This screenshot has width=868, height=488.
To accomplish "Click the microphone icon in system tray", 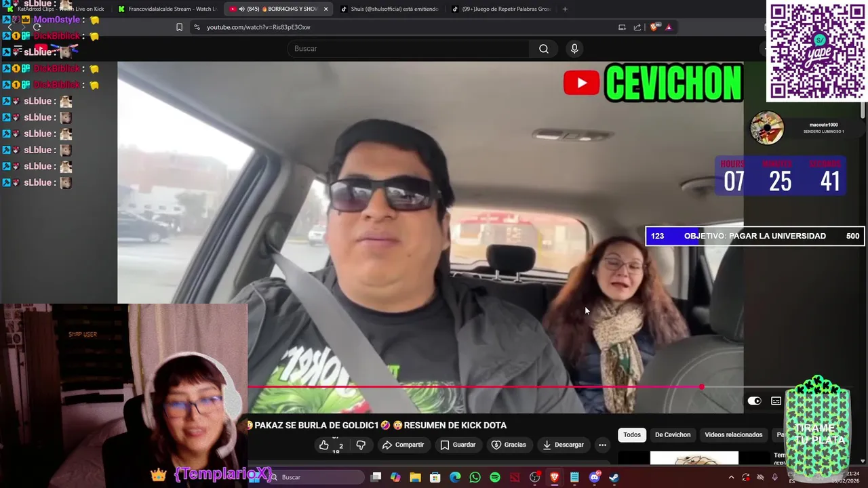I will [774, 477].
